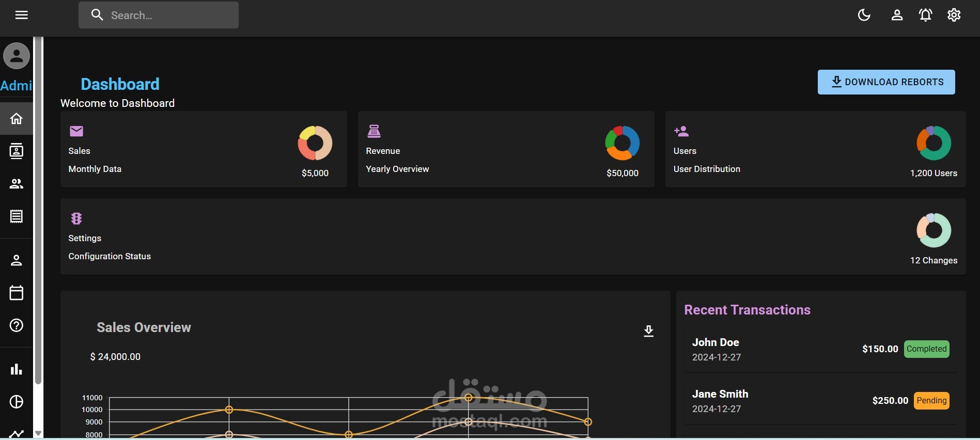The image size is (980, 440).
Task: Click the Sales envelope icon
Action: click(76, 131)
